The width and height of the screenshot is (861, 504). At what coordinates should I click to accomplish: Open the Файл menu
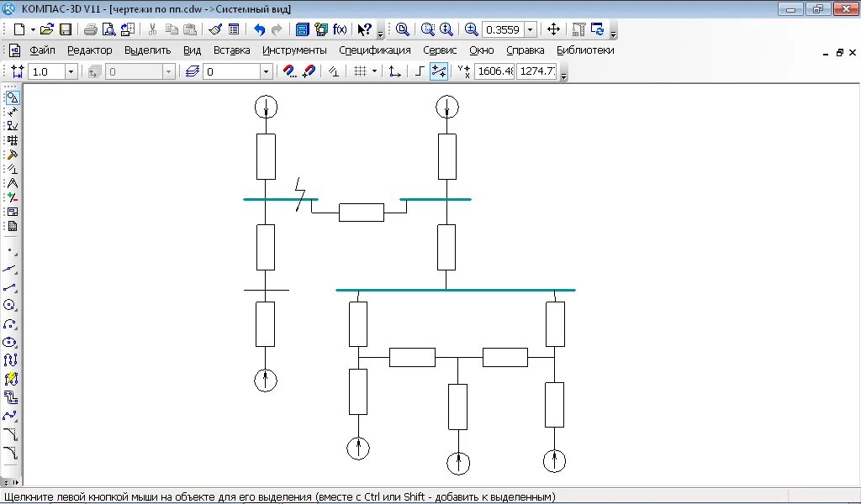pyautogui.click(x=42, y=50)
